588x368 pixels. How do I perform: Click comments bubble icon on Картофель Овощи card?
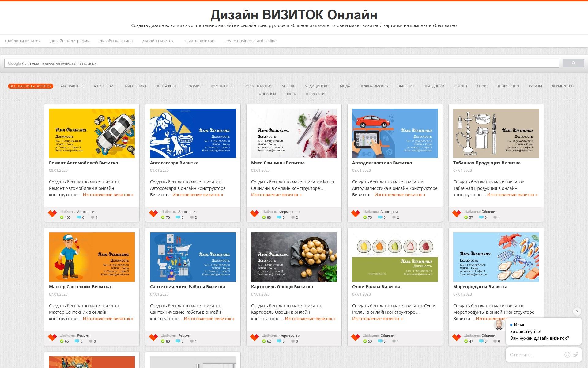click(279, 341)
